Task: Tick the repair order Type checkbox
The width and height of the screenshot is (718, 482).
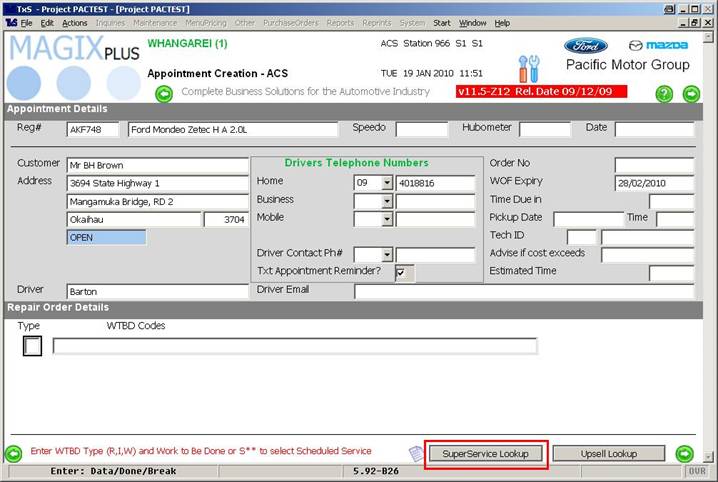Action: pyautogui.click(x=32, y=346)
